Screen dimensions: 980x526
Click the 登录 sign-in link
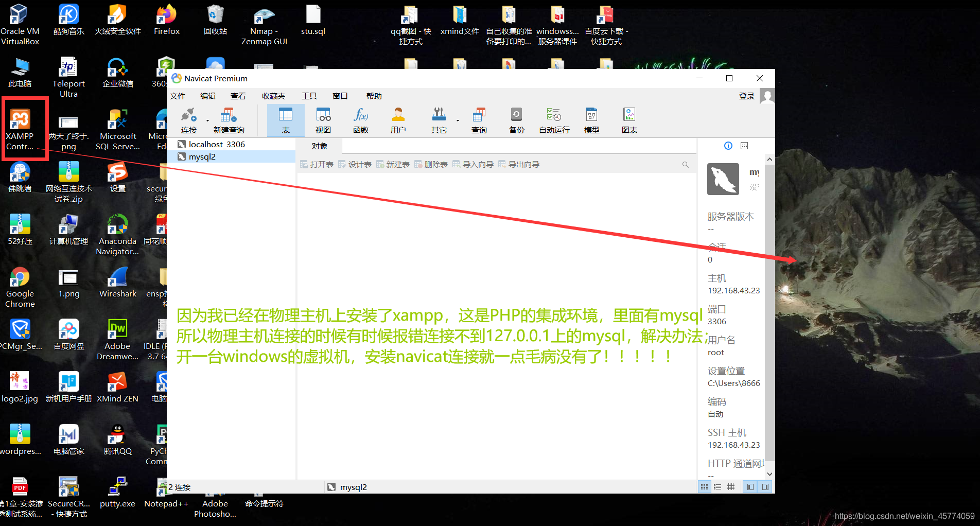[747, 96]
